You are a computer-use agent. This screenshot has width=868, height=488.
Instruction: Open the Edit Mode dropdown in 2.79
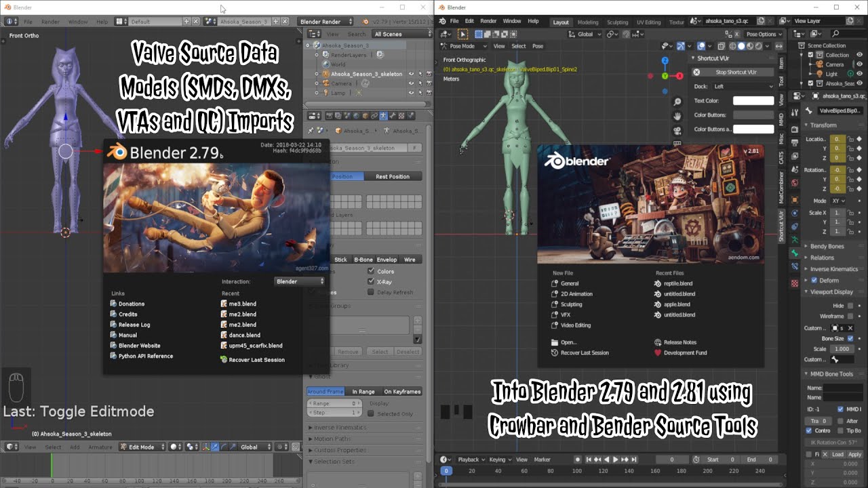[142, 447]
